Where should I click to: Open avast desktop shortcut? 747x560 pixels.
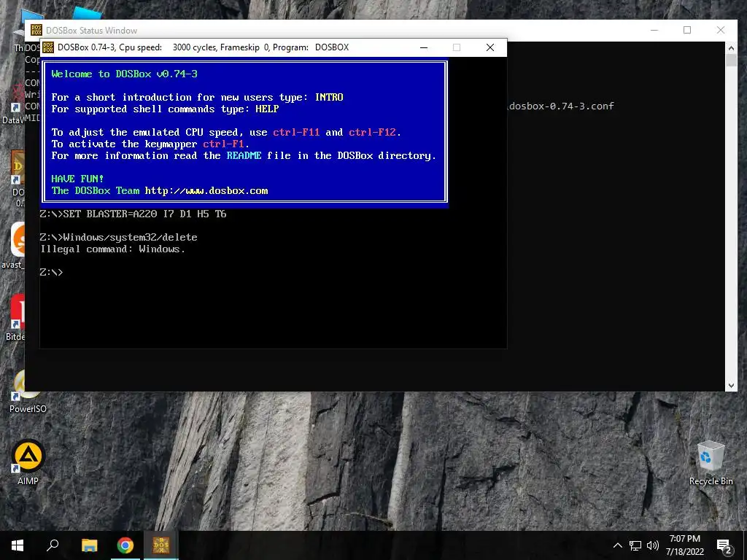click(13, 246)
